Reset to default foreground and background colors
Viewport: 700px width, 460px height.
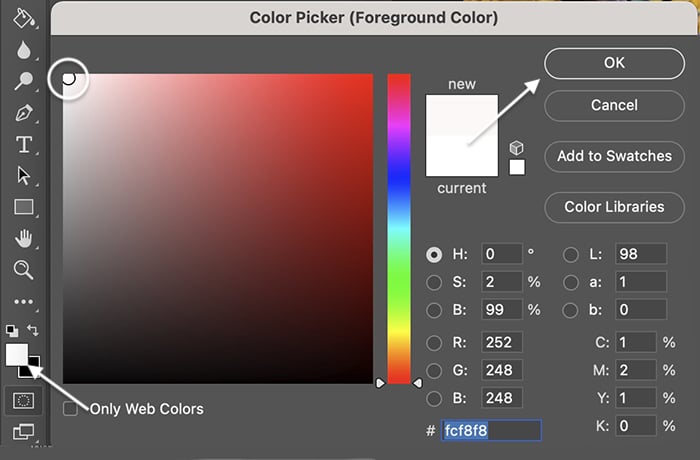12,330
